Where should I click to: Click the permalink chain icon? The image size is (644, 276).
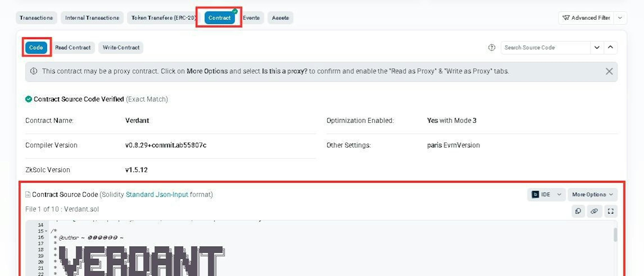[x=594, y=211]
